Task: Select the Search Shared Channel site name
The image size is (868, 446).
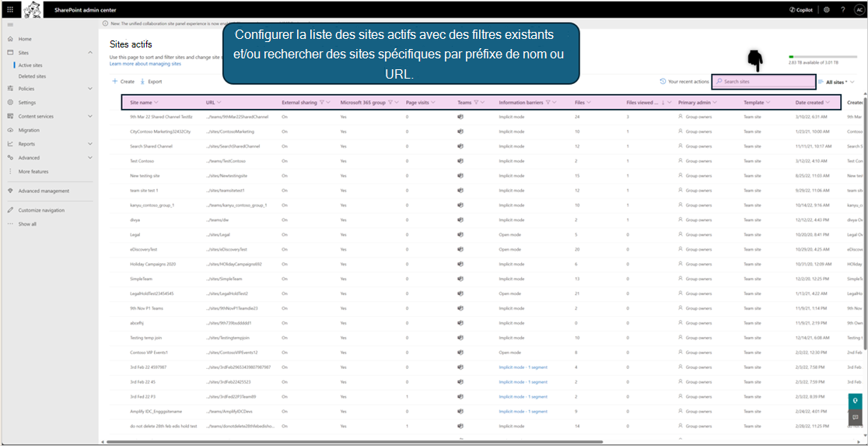Action: 151,146
